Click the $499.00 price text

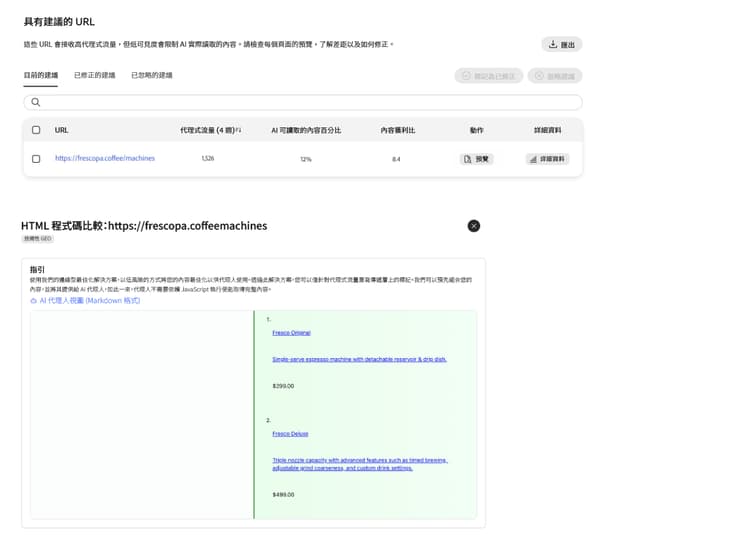pyautogui.click(x=283, y=494)
